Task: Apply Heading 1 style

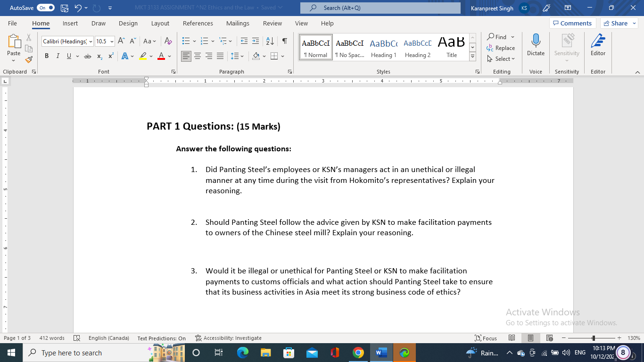Action: pyautogui.click(x=383, y=47)
